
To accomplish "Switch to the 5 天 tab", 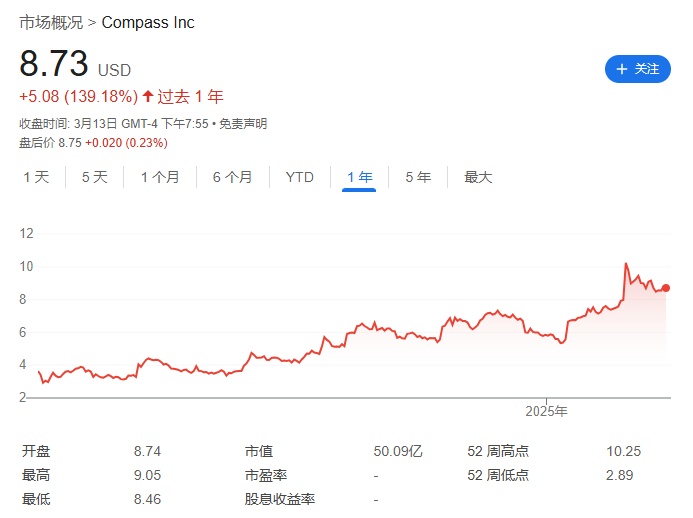I will point(95,177).
